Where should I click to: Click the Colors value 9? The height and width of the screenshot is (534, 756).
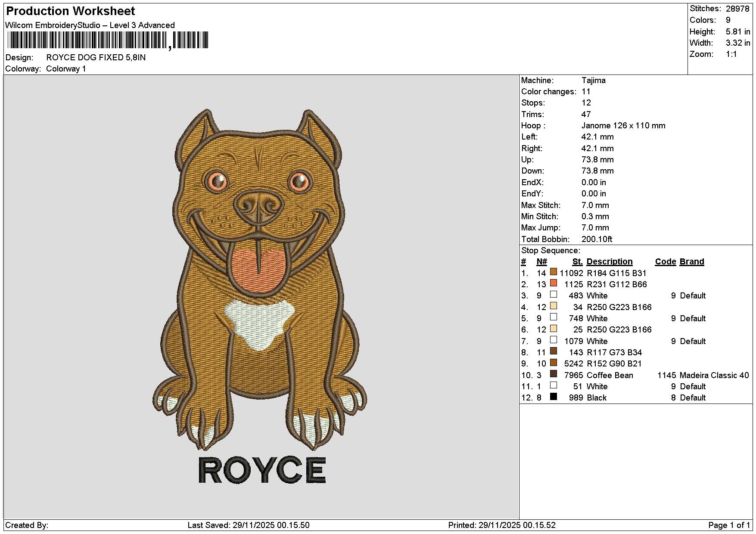click(728, 20)
